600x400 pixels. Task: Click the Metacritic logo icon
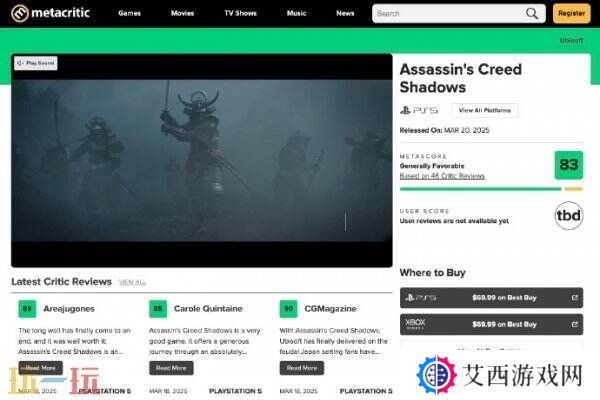(20, 13)
